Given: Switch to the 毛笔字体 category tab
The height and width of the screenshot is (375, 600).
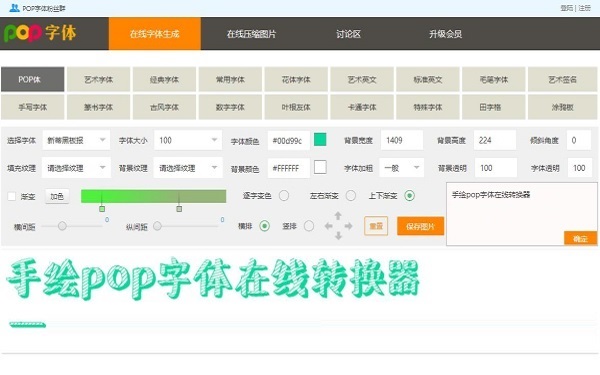Looking at the screenshot, I should [494, 80].
